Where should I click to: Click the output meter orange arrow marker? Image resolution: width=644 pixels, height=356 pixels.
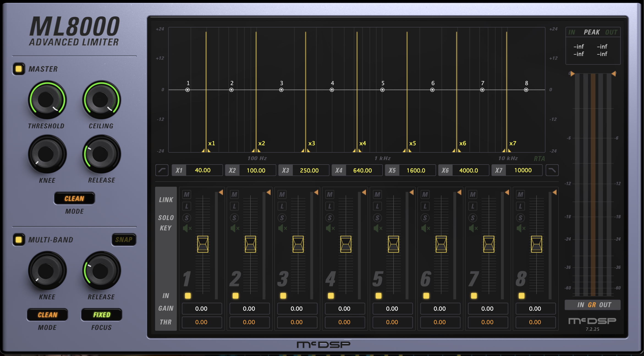coord(613,74)
